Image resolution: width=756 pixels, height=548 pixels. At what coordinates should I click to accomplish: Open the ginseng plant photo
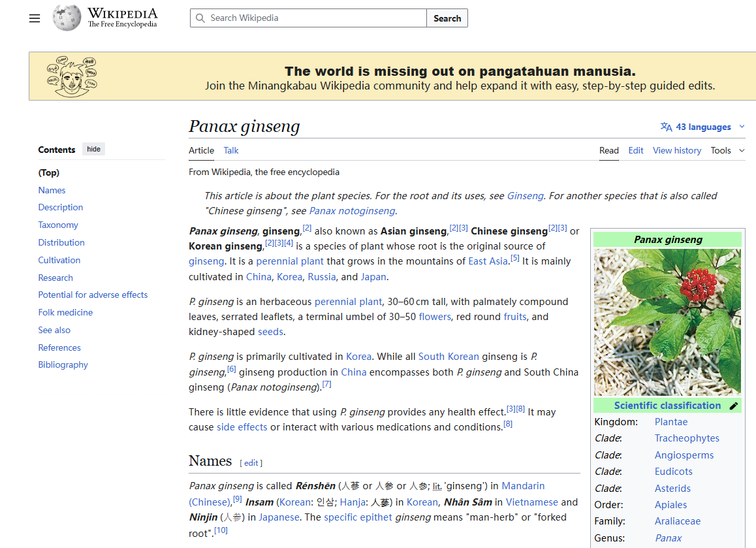point(667,322)
